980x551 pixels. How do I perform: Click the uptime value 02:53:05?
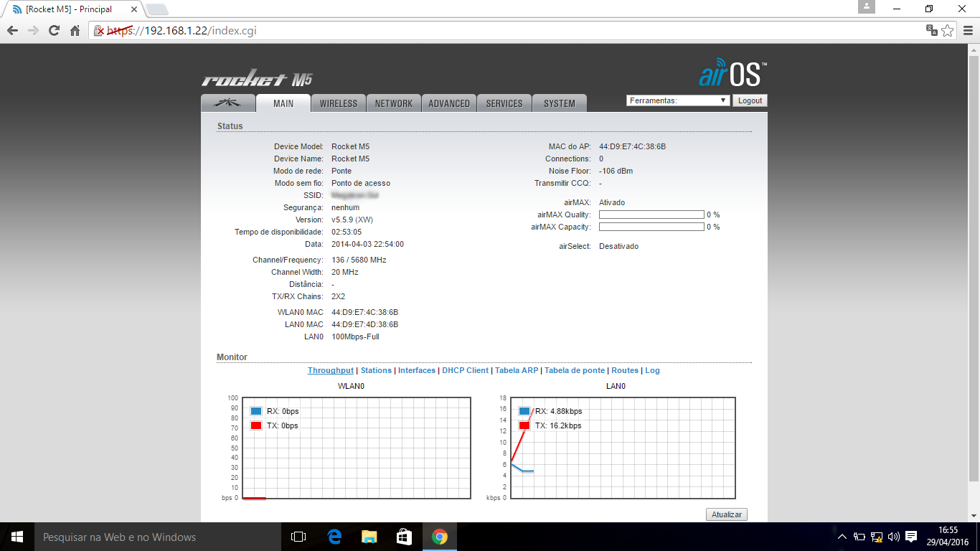(x=347, y=232)
